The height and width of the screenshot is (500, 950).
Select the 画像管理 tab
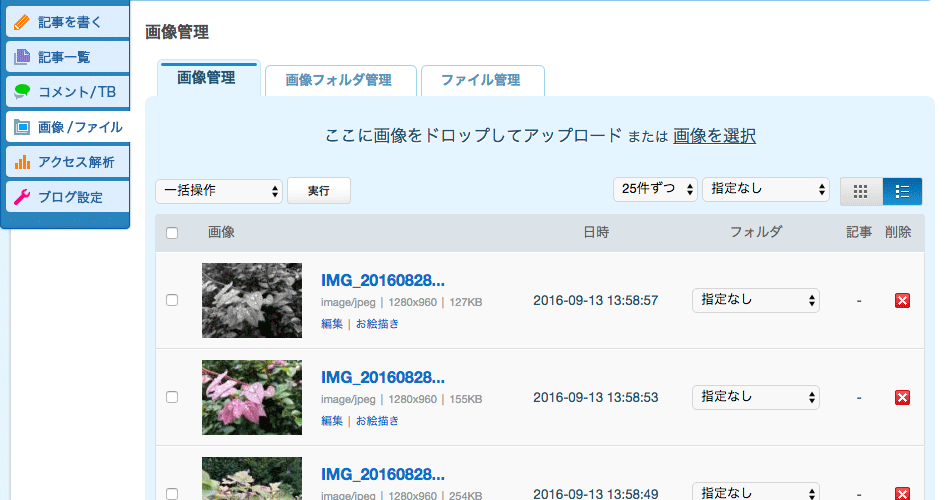point(209,78)
